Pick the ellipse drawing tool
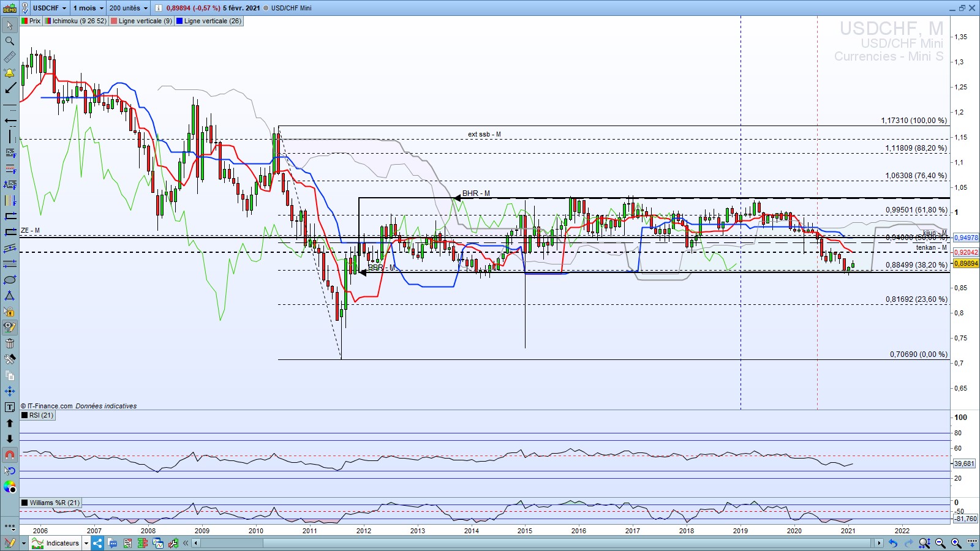 tap(10, 280)
